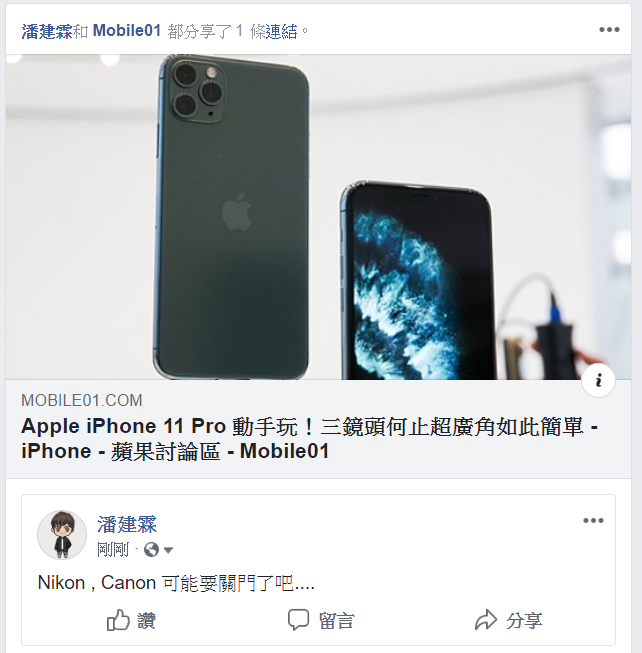
Task: Open the Mobile01 page link in header
Action: click(127, 31)
